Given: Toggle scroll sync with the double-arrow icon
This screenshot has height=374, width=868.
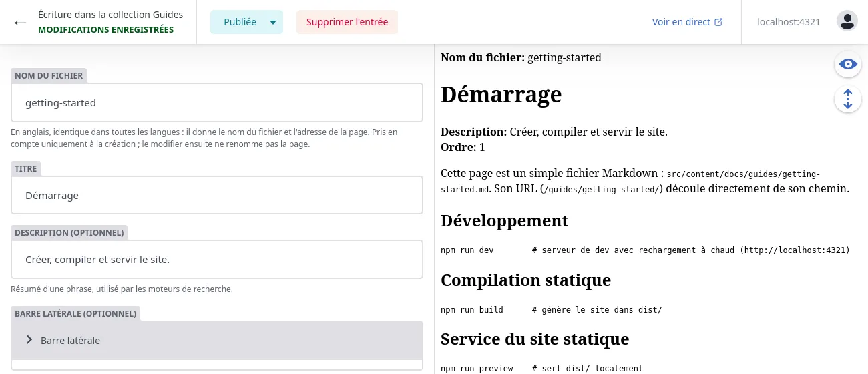Looking at the screenshot, I should [x=848, y=99].
